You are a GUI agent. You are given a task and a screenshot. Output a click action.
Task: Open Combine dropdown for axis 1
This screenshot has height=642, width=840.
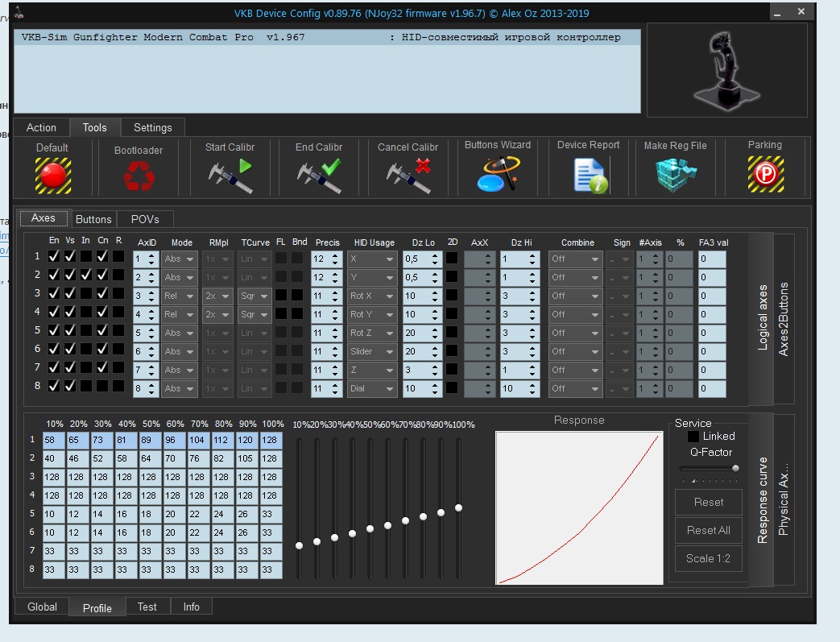pyautogui.click(x=575, y=259)
